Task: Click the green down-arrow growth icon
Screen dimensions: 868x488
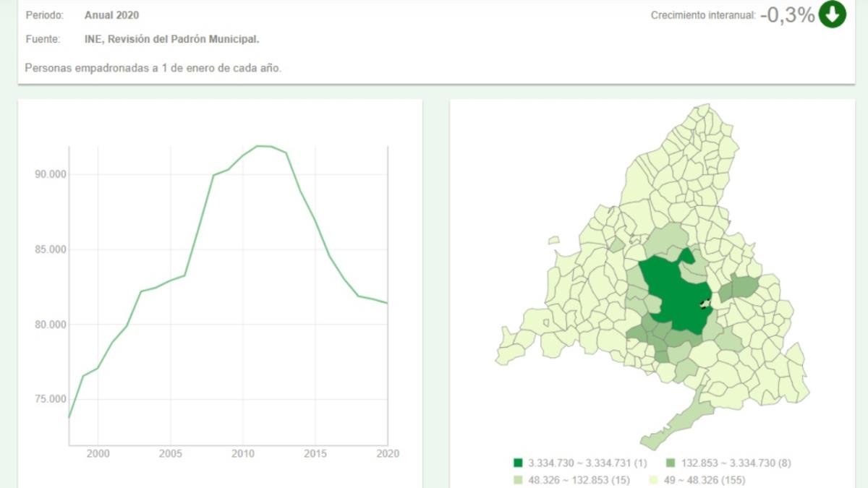Action: (x=832, y=14)
